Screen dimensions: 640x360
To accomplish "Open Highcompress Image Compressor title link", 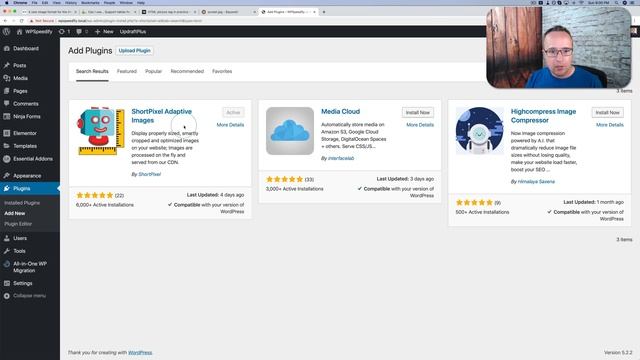I will pos(543,116).
